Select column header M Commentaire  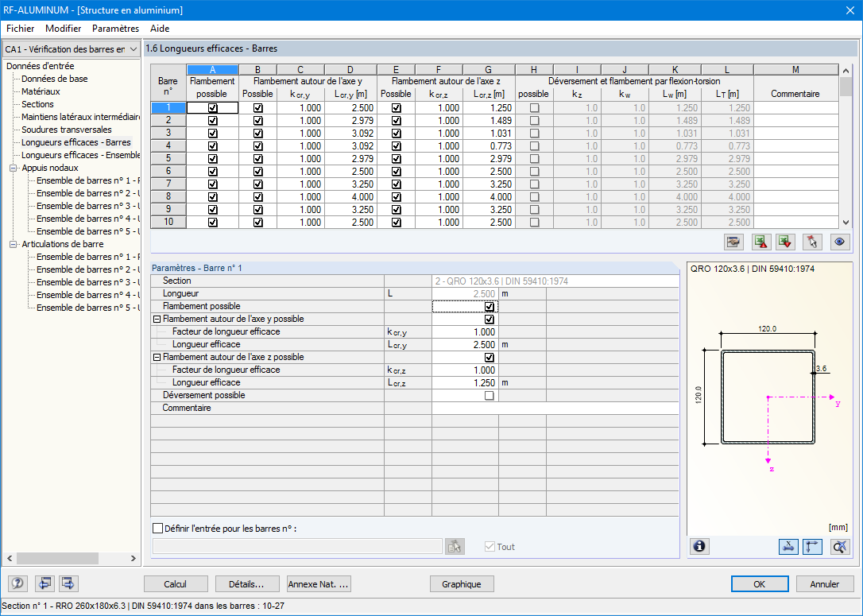pyautogui.click(x=795, y=70)
